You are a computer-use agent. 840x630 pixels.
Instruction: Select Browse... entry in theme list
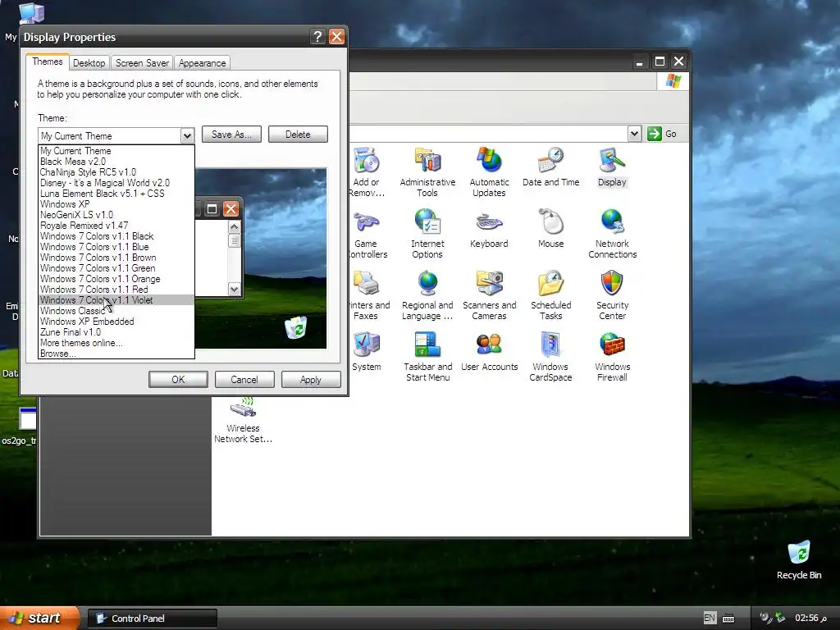[116, 354]
